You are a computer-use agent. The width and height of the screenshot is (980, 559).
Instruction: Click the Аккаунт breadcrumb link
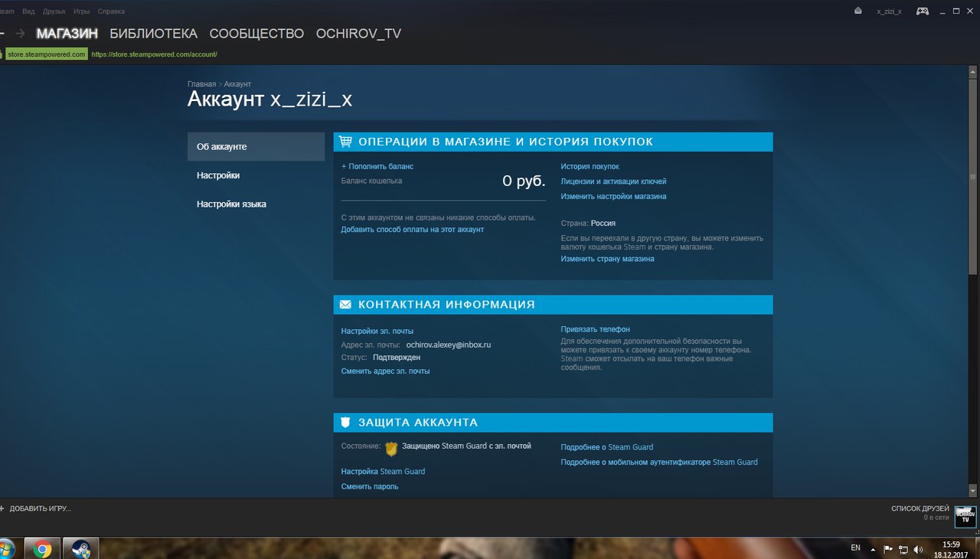click(x=237, y=83)
